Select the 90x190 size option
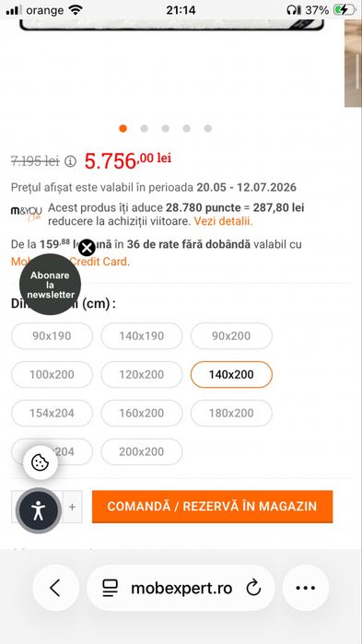 [52, 336]
